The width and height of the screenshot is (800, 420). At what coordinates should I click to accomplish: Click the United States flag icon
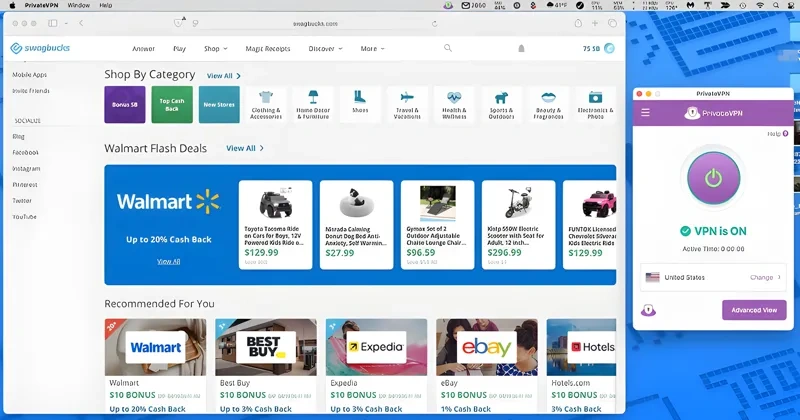pos(652,277)
